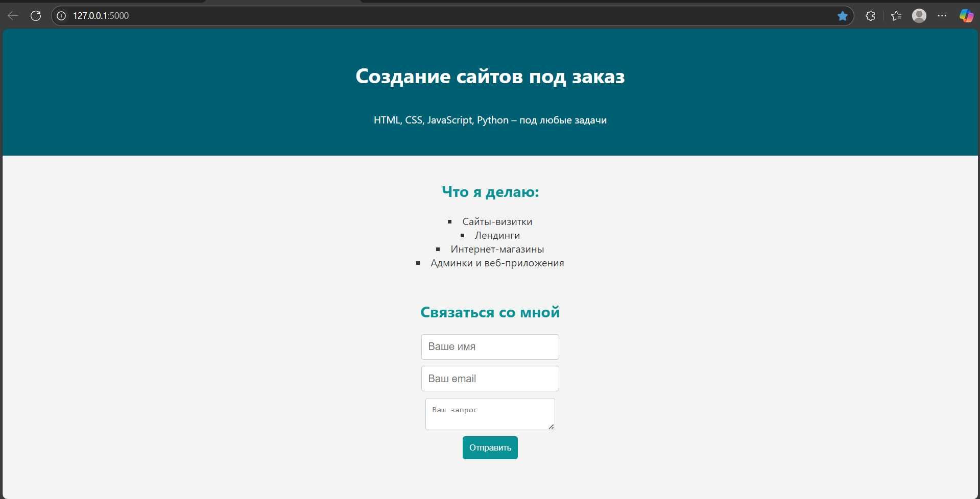The height and width of the screenshot is (499, 980).
Task: Open the browser settings and more menu
Action: (942, 16)
